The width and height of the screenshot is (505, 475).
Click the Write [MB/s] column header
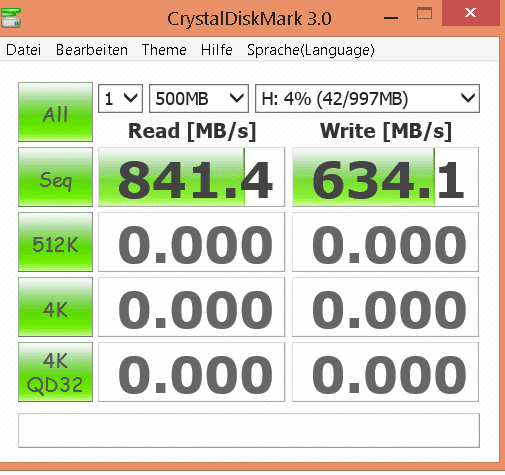tap(386, 131)
